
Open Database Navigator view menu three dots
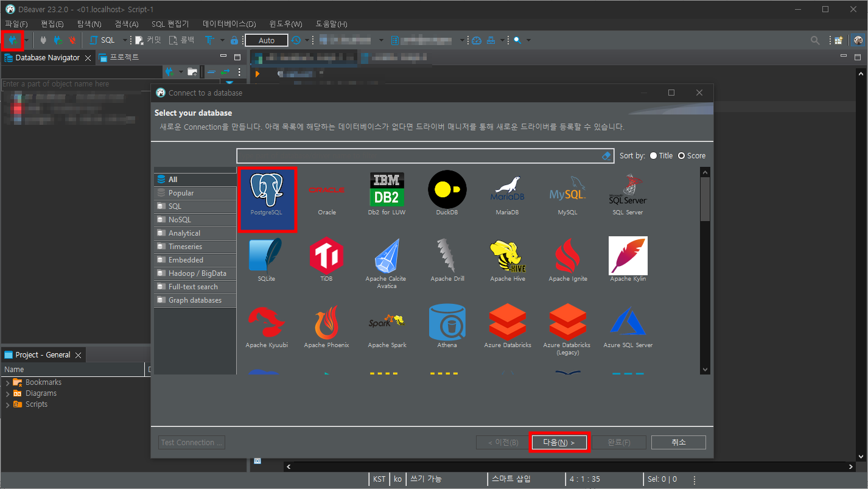click(240, 72)
